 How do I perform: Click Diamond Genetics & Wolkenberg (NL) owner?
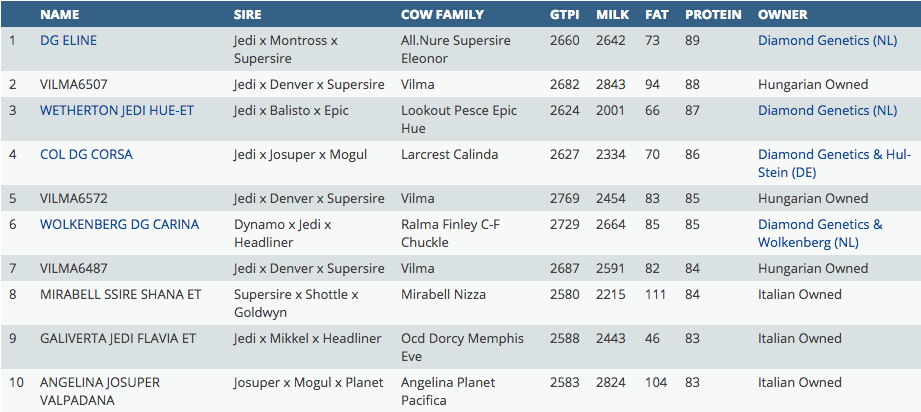coord(820,233)
